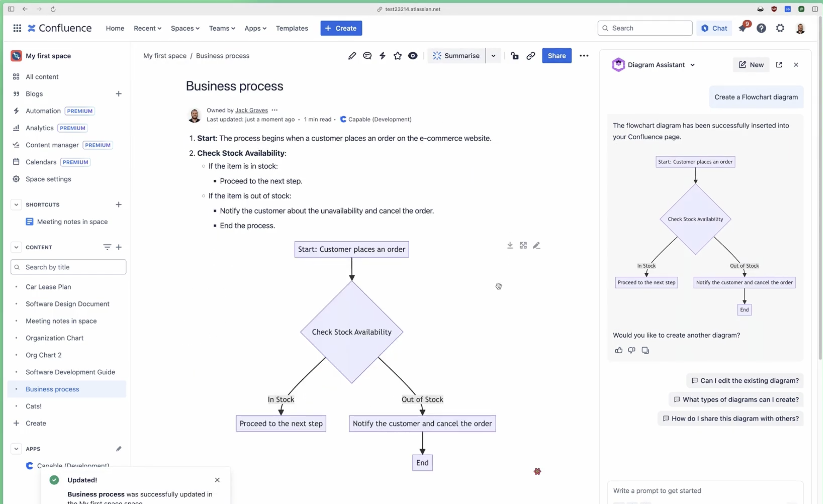This screenshot has height=504, width=823.
Task: Copy page link using chain icon
Action: coord(530,56)
